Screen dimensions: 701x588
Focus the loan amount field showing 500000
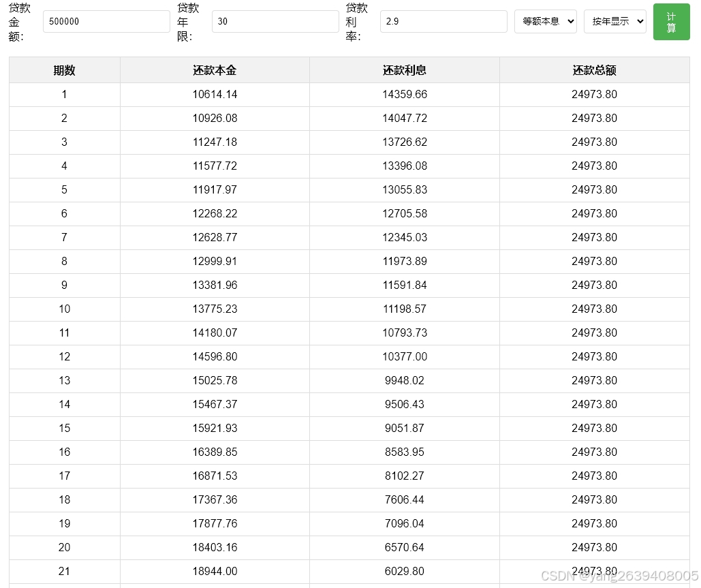click(106, 22)
